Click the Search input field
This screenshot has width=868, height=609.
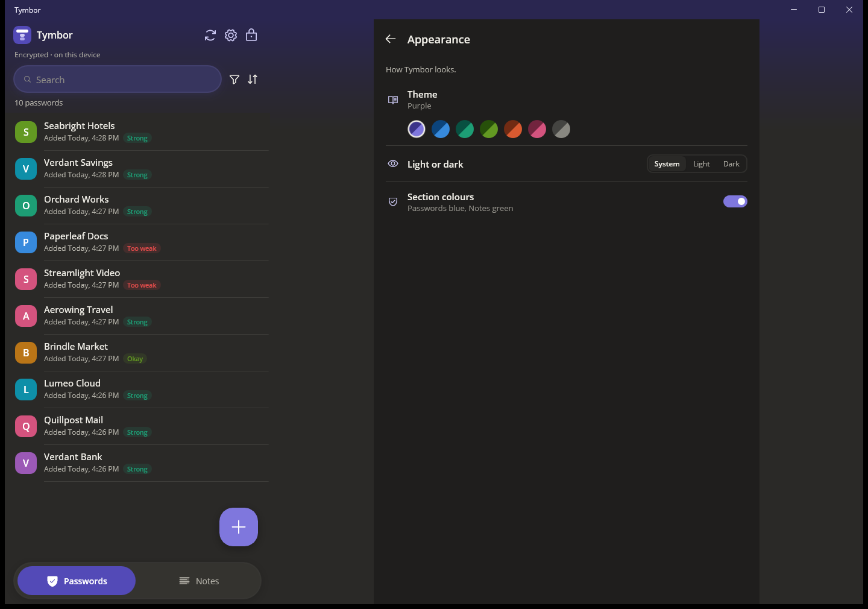[118, 79]
